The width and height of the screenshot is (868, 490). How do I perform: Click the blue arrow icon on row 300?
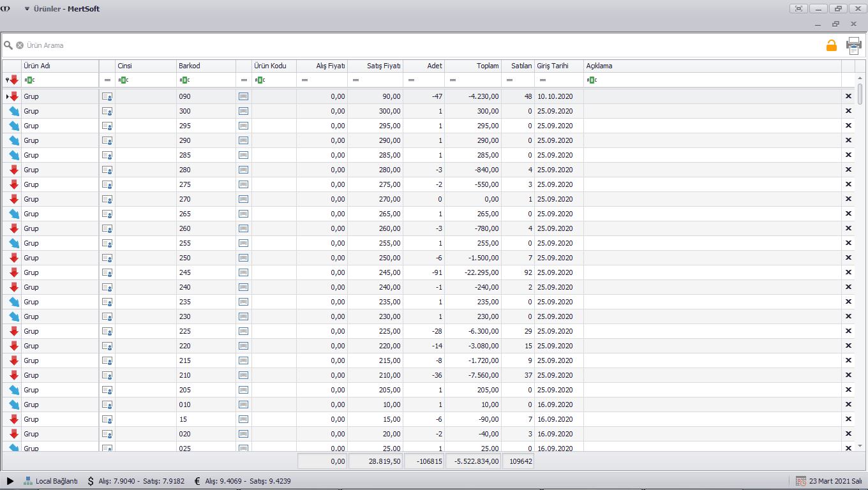click(14, 111)
